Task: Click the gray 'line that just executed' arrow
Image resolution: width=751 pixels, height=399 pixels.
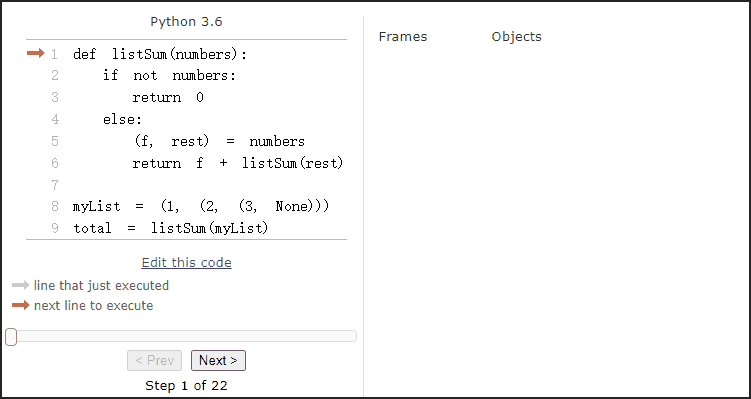Action: point(21,285)
